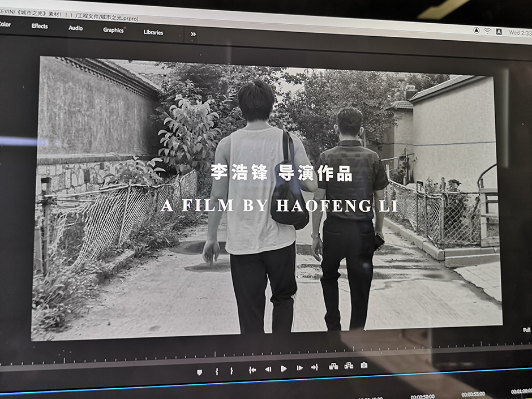Viewport: 532px width, 399px height.
Task: Open the Audio workspace tab
Action: point(76,28)
